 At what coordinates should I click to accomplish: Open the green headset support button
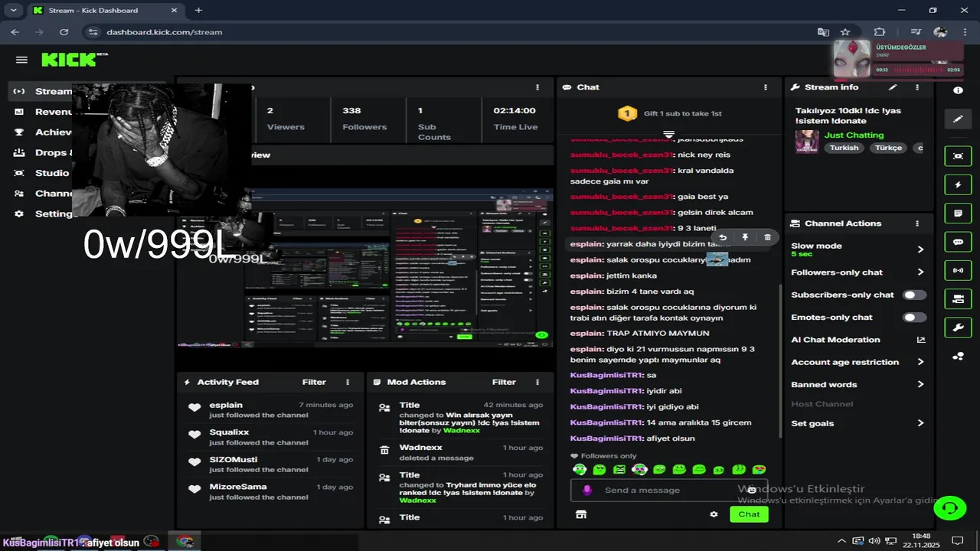(x=950, y=507)
